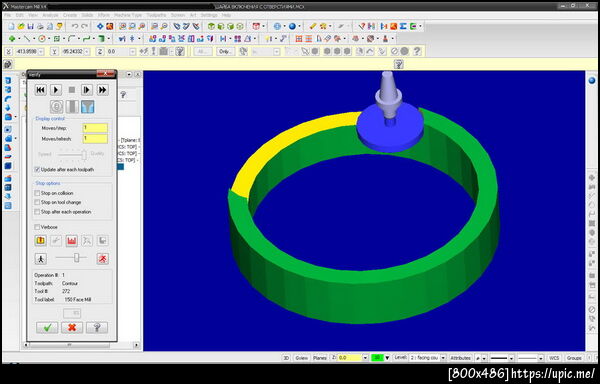The height and width of the screenshot is (384, 600).
Task: Open the Z coordinate dropdown in the AutoCursor bar
Action: click(x=133, y=51)
